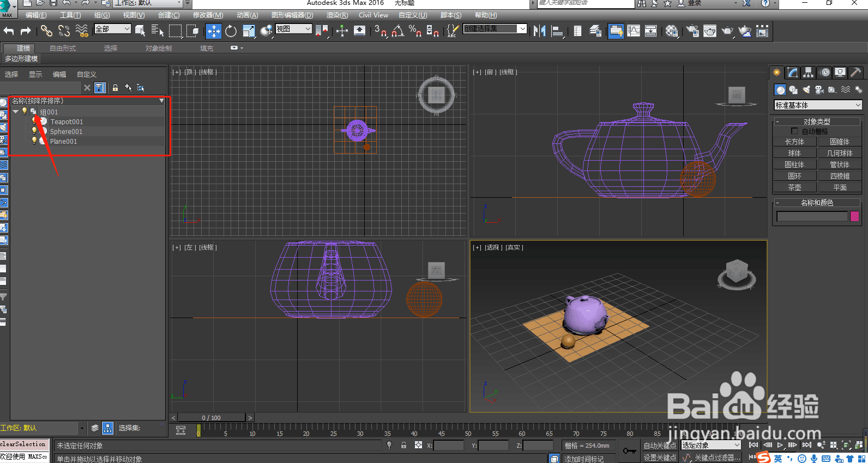Activate the Select and Move tool

tap(213, 31)
